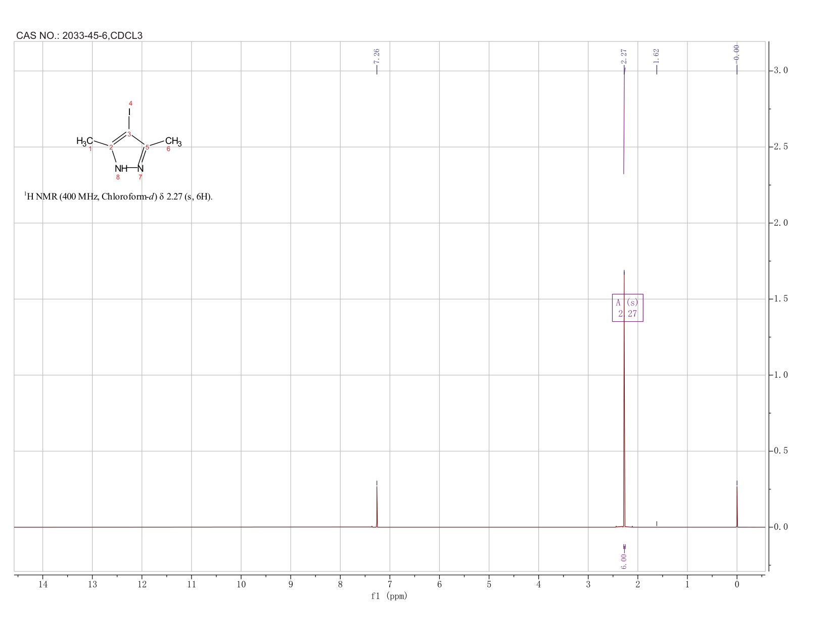Select the 7.26 peak label
The height and width of the screenshot is (644, 834).
[377, 56]
